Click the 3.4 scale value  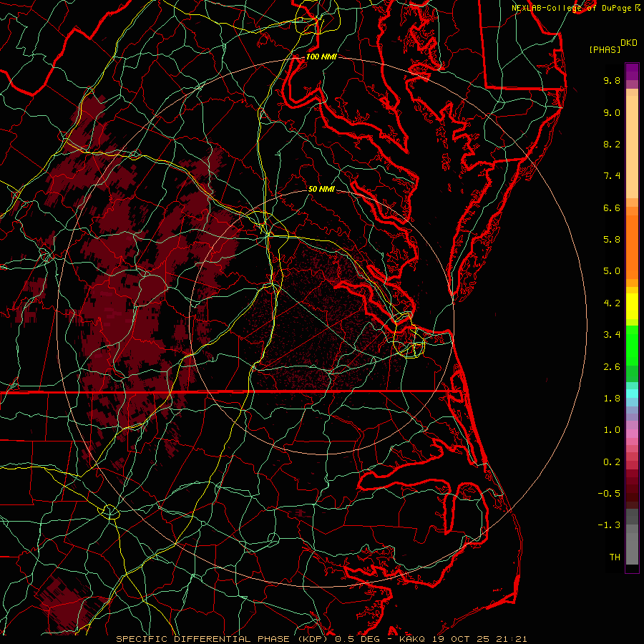612,335
